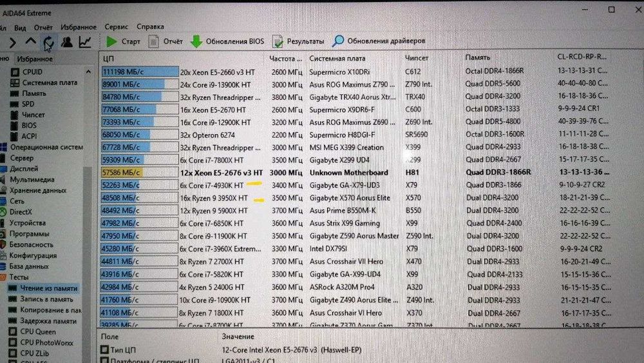Select CPU Queen test
Viewport: 644px width, 363px height.
pyautogui.click(x=32, y=332)
